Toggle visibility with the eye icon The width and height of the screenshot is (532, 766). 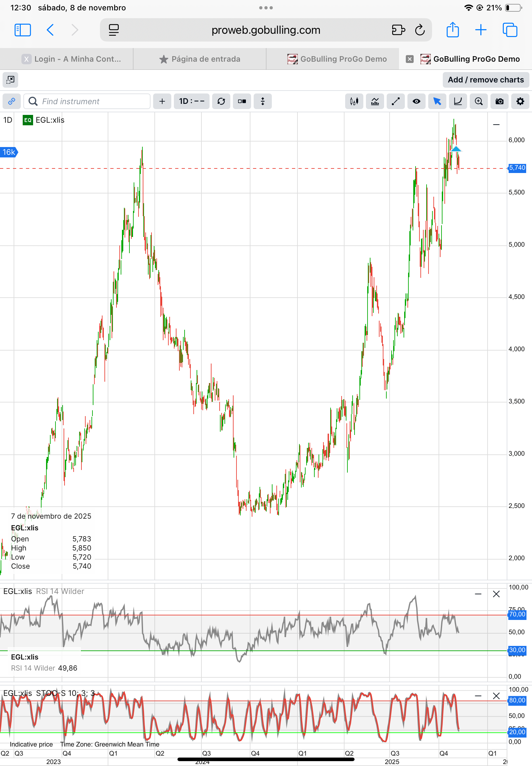point(416,101)
